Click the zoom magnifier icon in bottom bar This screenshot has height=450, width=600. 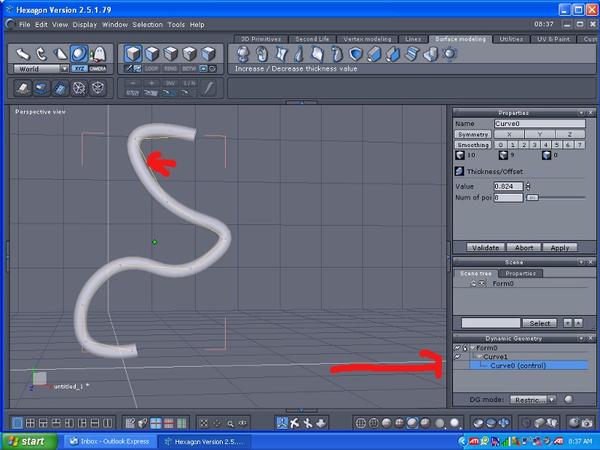coord(230,424)
